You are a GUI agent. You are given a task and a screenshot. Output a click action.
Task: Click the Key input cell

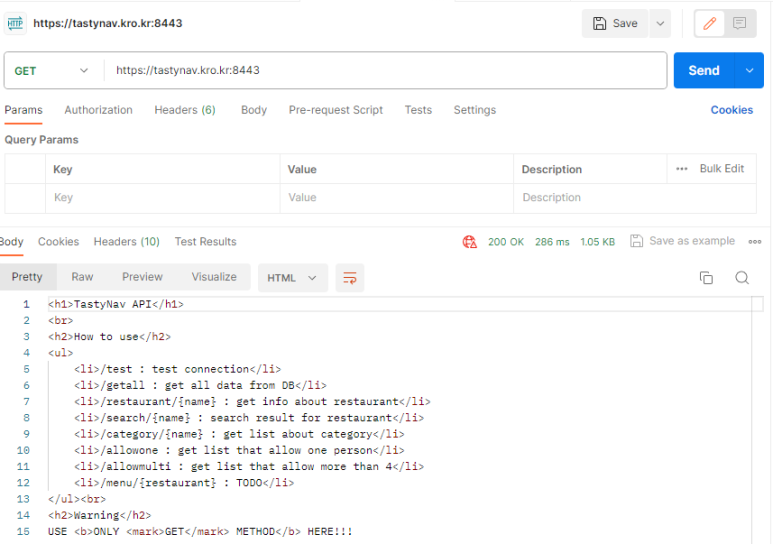(163, 198)
